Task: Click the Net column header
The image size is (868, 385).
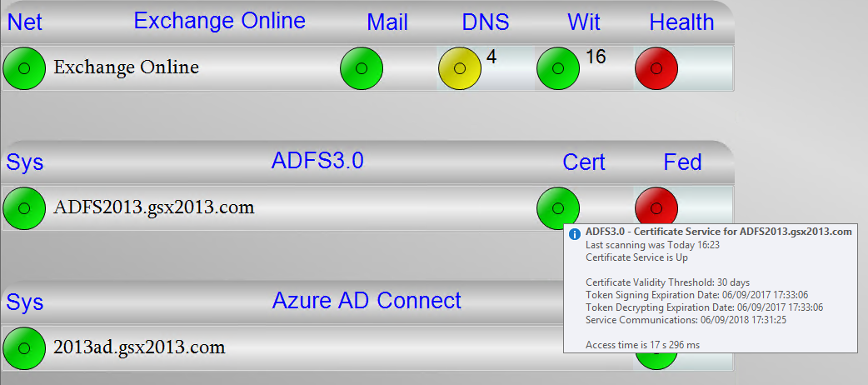Action: pyautogui.click(x=24, y=22)
